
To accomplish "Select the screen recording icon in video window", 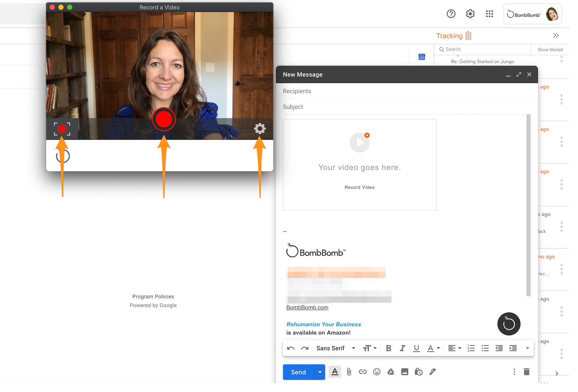I will click(62, 129).
